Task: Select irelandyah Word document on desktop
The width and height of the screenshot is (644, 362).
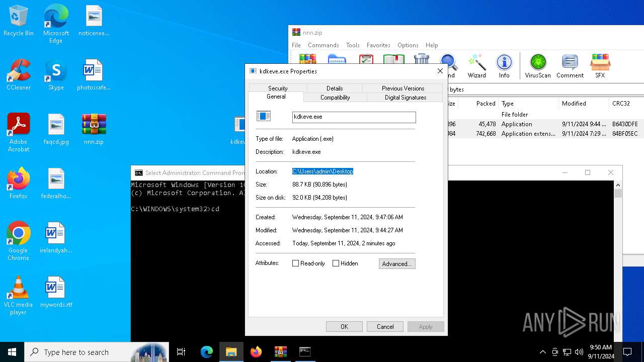Action: click(x=56, y=238)
